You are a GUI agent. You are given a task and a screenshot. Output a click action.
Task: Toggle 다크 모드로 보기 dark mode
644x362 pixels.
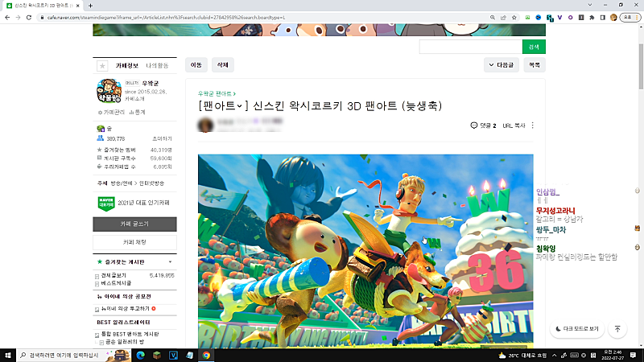pos(577,329)
